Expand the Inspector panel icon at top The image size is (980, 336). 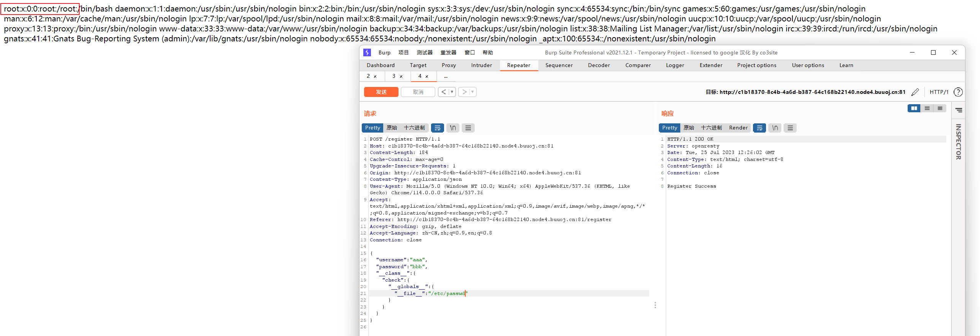(x=959, y=110)
